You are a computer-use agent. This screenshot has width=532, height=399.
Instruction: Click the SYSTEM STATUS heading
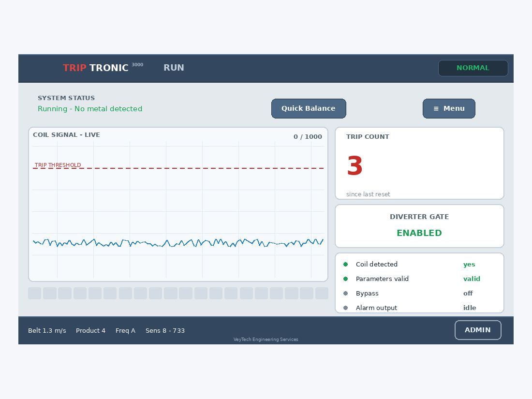click(x=66, y=98)
